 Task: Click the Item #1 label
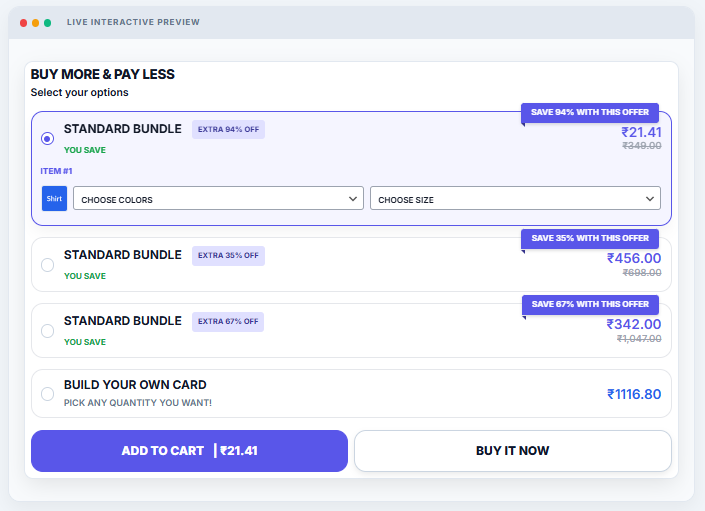point(56,171)
